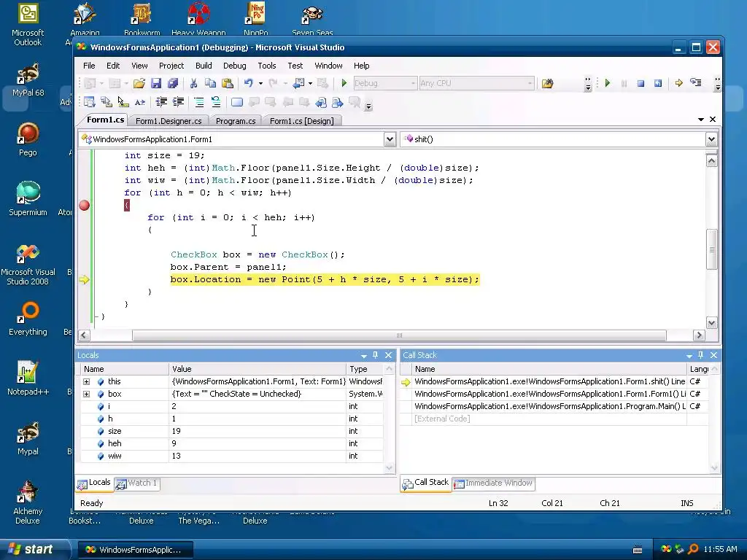The image size is (747, 560).
Task: Open Find in Files with the binoculars folder icon
Action: click(x=547, y=83)
